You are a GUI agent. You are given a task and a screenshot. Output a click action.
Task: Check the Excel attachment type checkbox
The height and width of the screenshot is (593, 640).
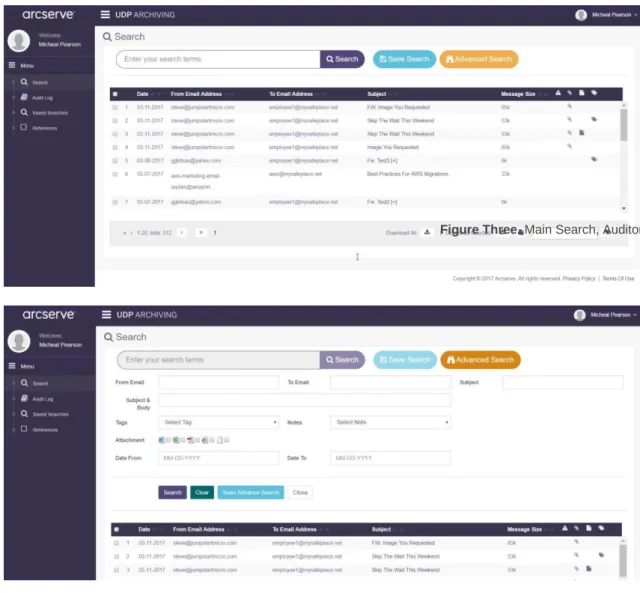tap(183, 440)
